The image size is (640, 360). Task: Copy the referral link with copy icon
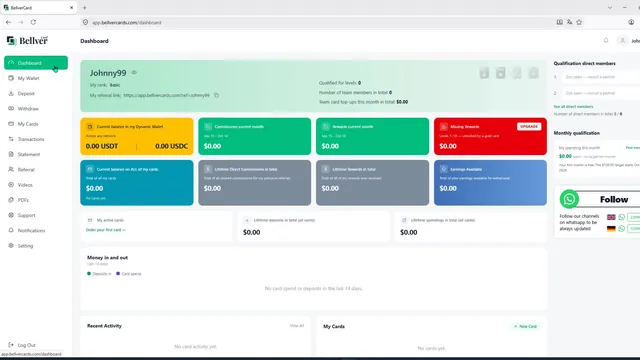[x=216, y=95]
